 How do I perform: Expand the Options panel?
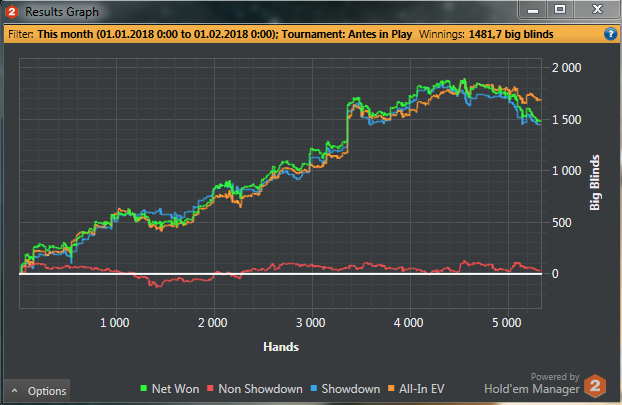click(x=37, y=391)
